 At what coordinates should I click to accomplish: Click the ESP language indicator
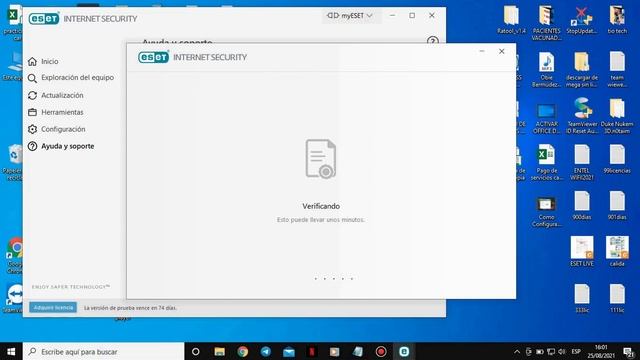point(576,351)
